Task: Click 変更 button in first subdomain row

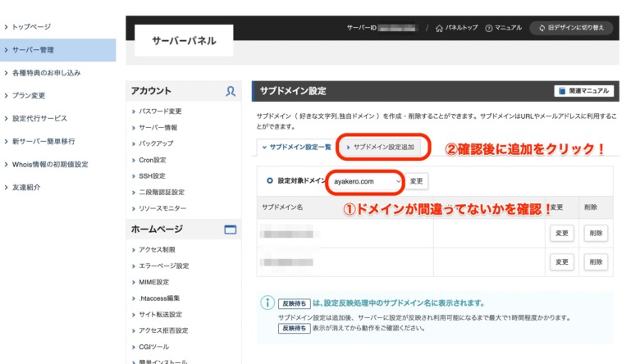Action: [561, 233]
